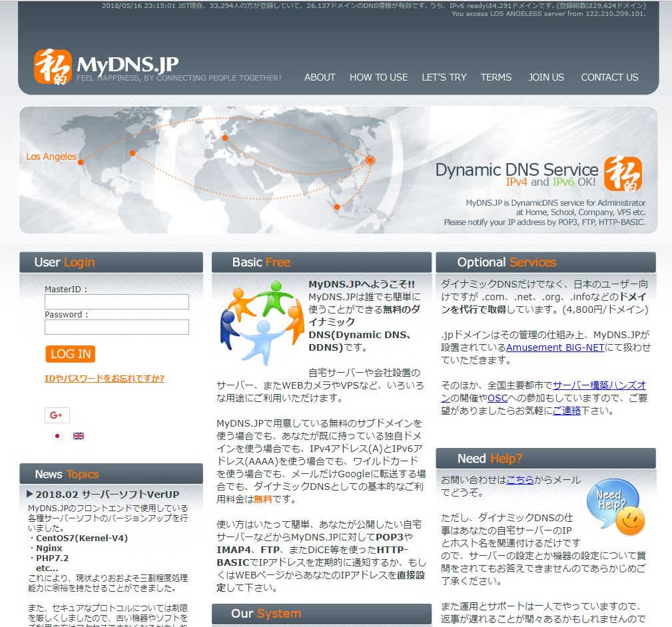Open the OSC link

pyautogui.click(x=498, y=398)
